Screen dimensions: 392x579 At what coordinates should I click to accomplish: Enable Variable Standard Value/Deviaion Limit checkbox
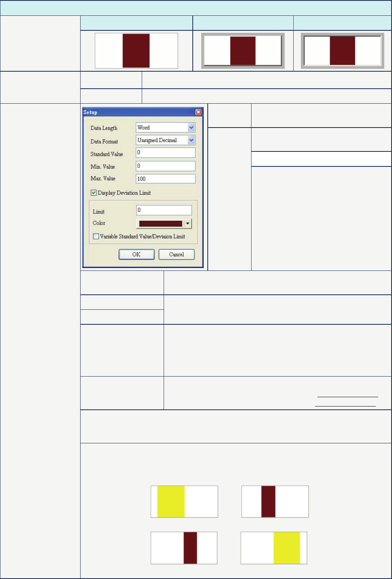[96, 236]
